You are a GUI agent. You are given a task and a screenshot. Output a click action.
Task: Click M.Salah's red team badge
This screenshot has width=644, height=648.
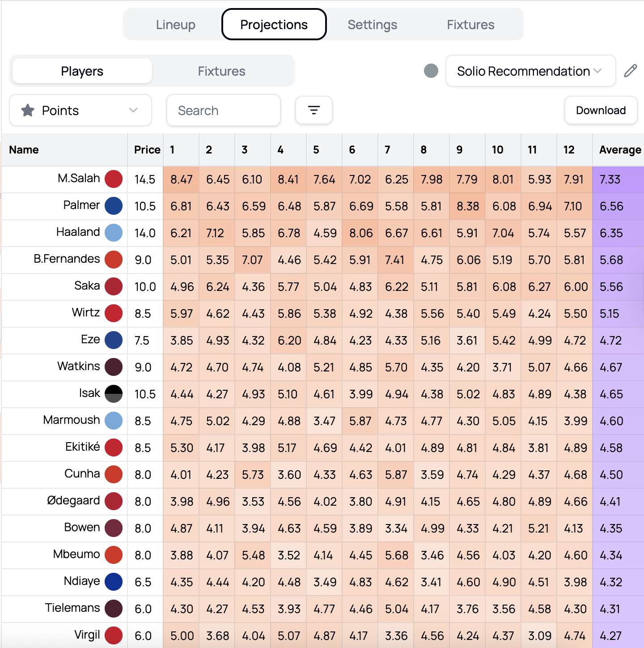point(114,179)
